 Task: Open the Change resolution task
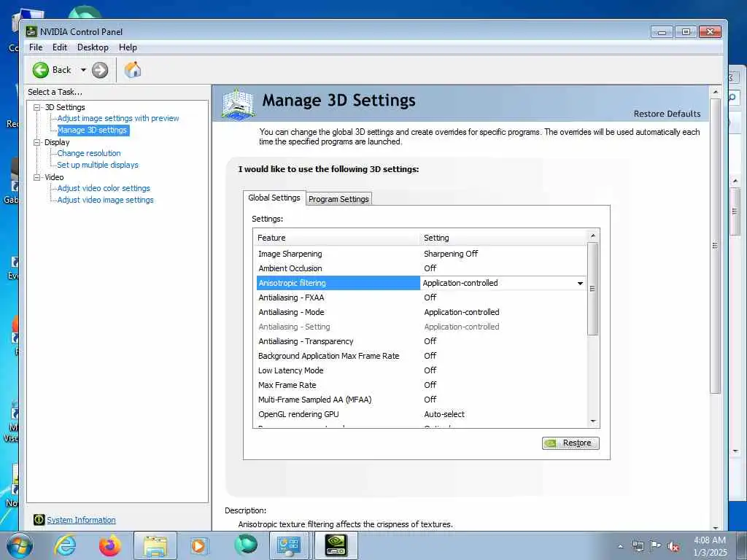[x=89, y=153]
